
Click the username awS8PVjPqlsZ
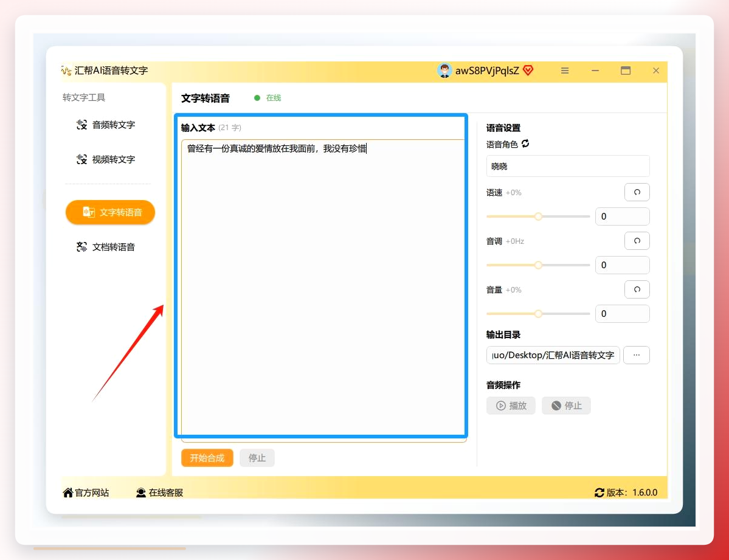(487, 71)
